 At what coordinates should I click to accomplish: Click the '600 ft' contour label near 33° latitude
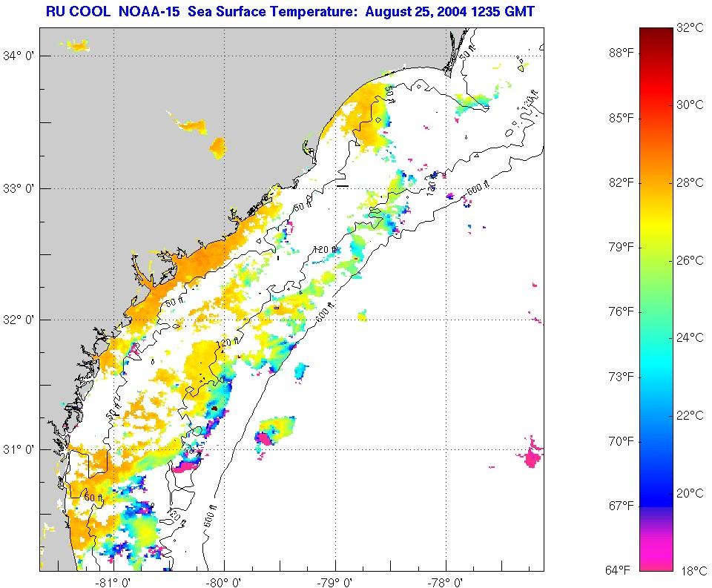(x=478, y=187)
